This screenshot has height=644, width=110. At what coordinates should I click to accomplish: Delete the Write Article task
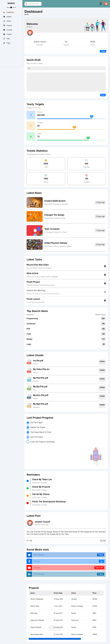(105, 274)
